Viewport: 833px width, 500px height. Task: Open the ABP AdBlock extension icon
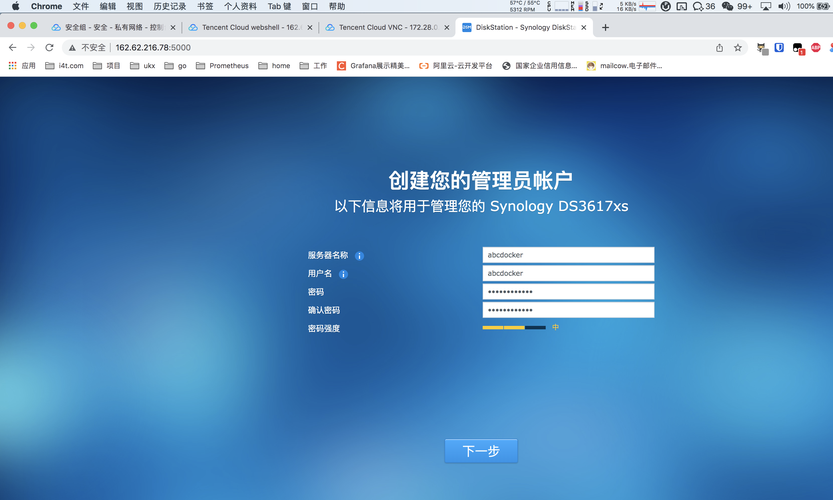pos(815,47)
